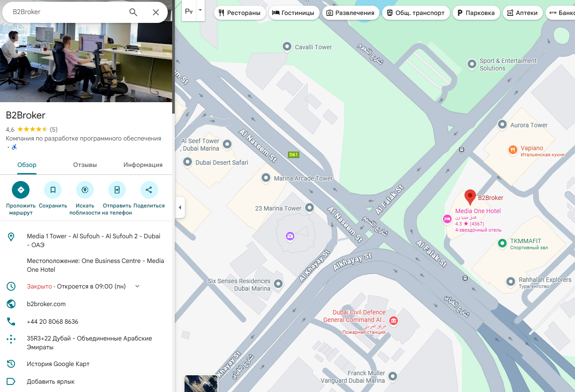The image size is (575, 392).
Task: Select the Рестораны filter chip
Action: click(x=240, y=13)
